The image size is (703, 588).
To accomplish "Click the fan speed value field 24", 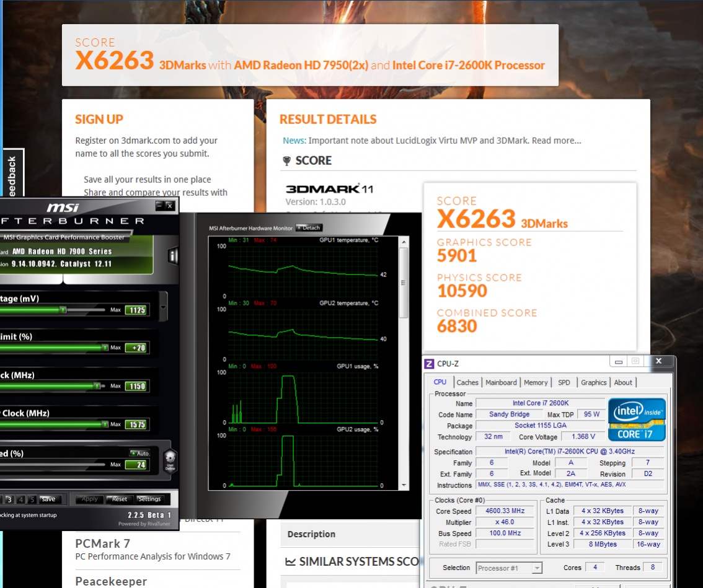I will 137,465.
